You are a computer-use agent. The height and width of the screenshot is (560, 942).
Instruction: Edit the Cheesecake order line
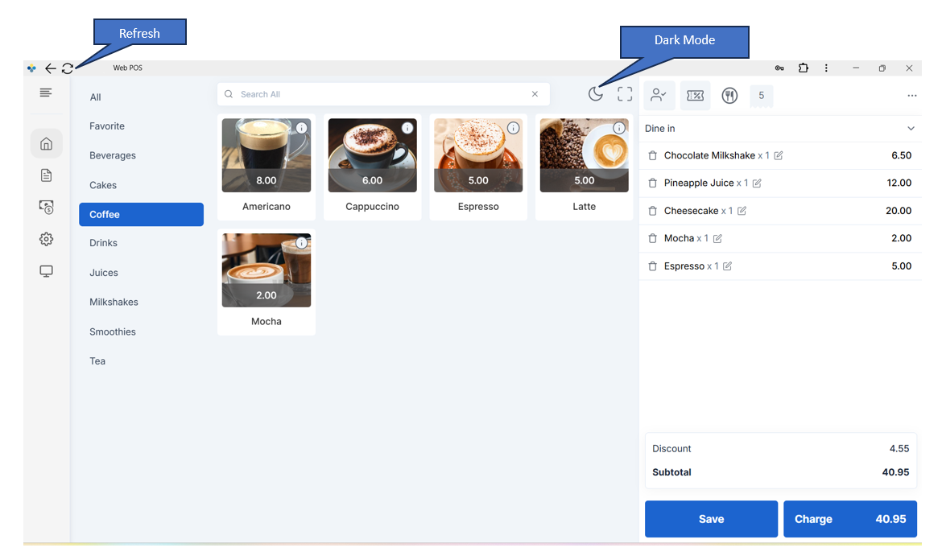pos(742,211)
